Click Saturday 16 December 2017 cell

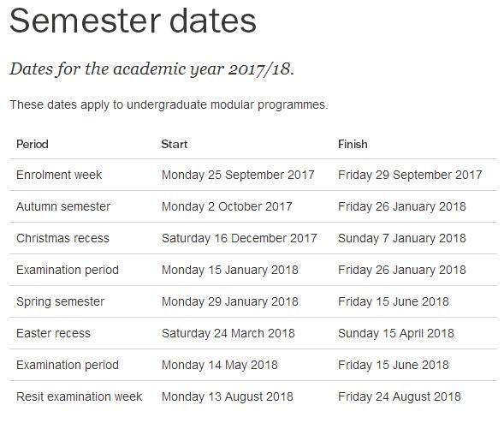pyautogui.click(x=239, y=238)
